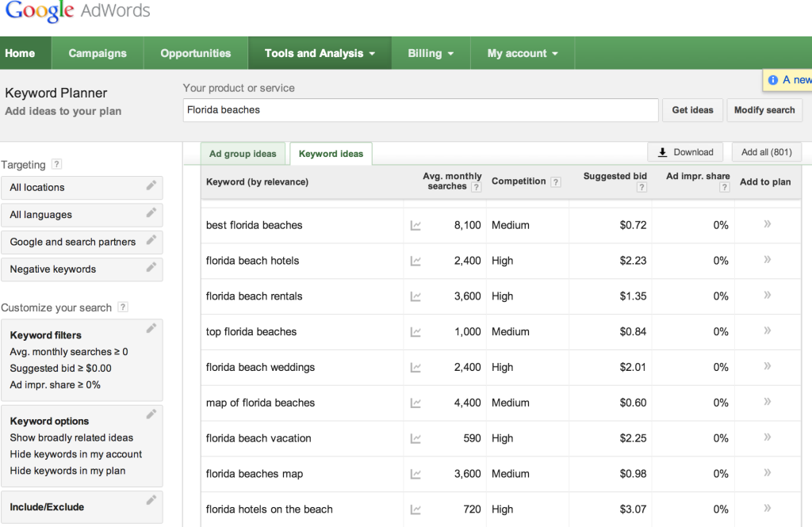The width and height of the screenshot is (812, 527).
Task: Add florida beach hotels to plan
Action: 768,259
